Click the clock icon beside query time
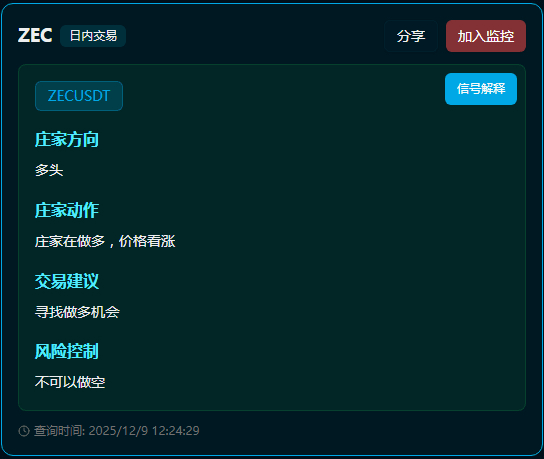 click(24, 431)
